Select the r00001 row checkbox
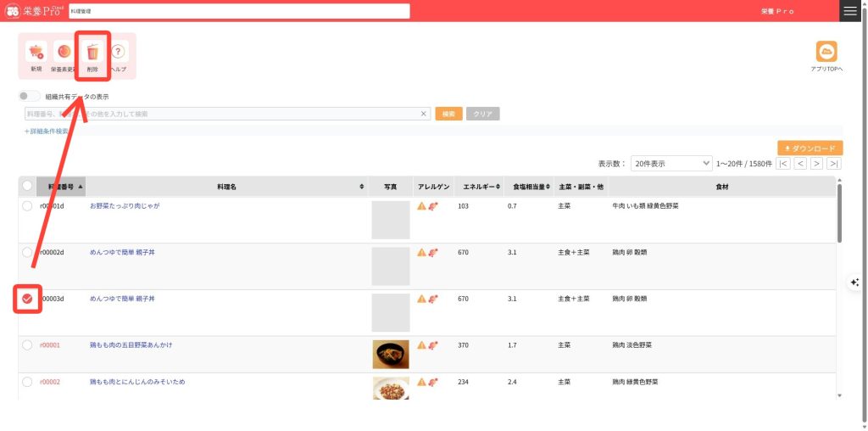 coord(27,345)
